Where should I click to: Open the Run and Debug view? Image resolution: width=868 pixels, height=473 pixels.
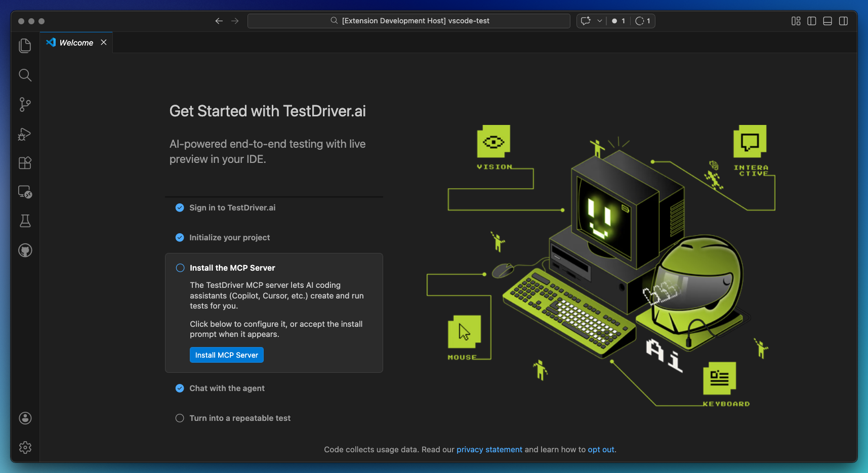[x=25, y=134]
